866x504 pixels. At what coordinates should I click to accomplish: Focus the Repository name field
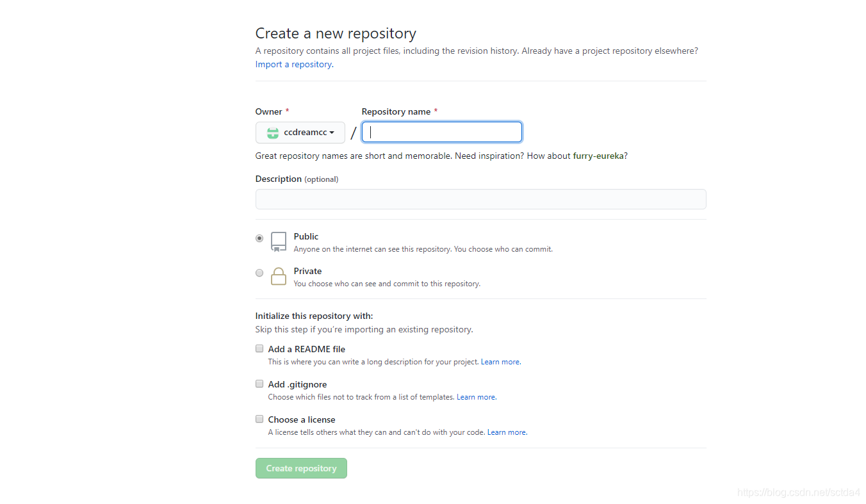click(x=442, y=132)
